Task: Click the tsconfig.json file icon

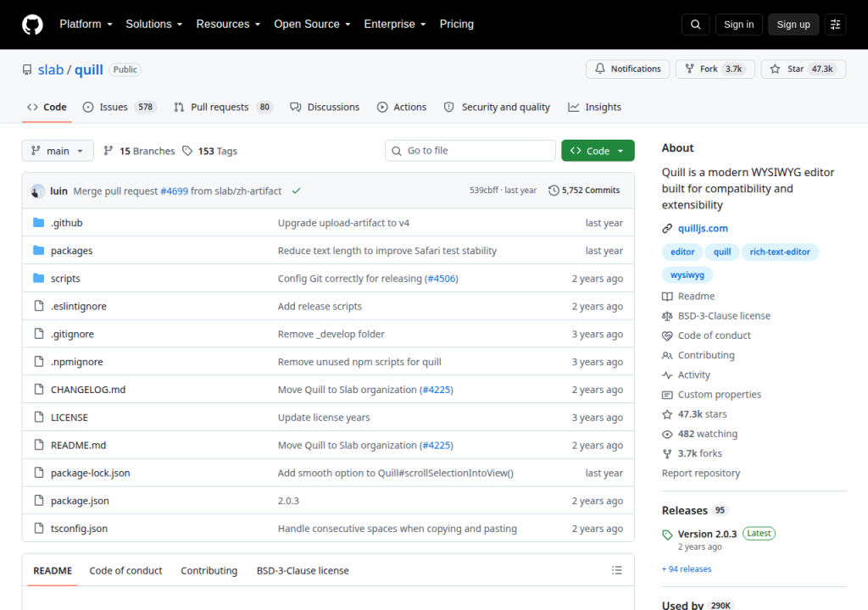Action: tap(39, 528)
